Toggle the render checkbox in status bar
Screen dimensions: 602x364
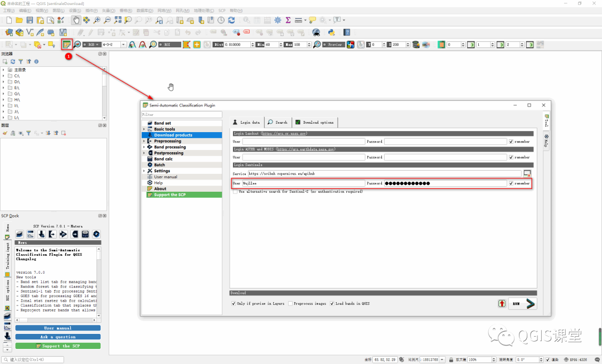pyautogui.click(x=548, y=360)
